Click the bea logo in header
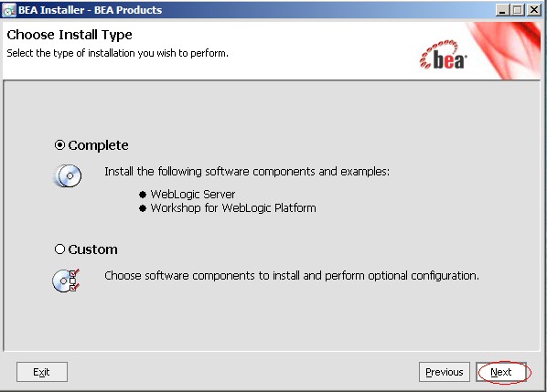 pyautogui.click(x=444, y=55)
